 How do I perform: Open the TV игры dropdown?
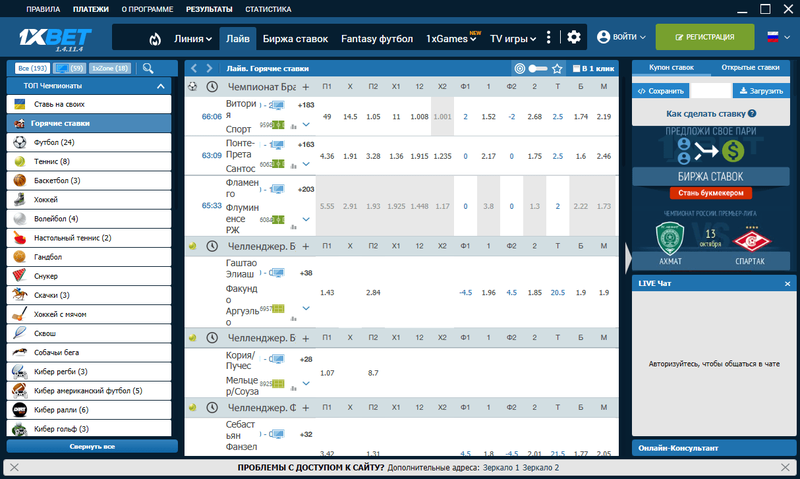tap(513, 39)
